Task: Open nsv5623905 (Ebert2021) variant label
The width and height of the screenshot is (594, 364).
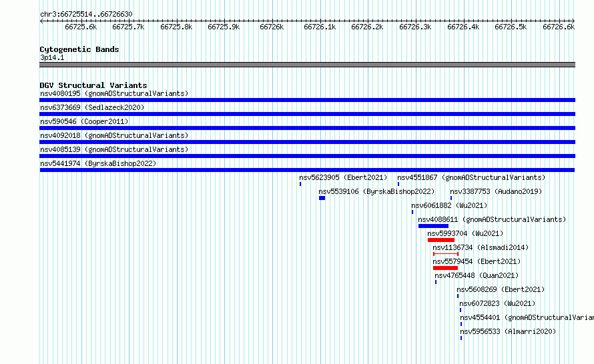Action: point(343,177)
